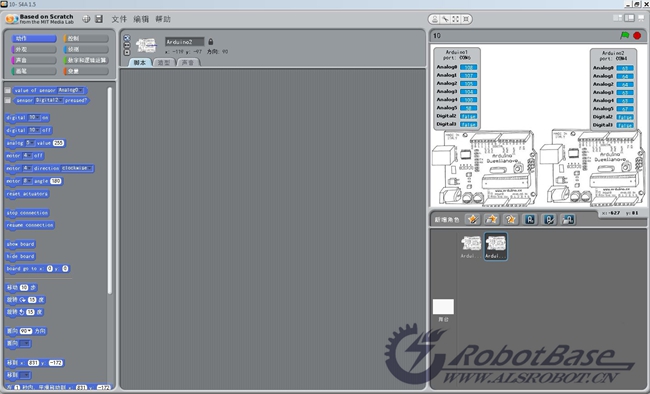The width and height of the screenshot is (650, 394).
Task: Click analog value field showing 255
Action: 58,143
